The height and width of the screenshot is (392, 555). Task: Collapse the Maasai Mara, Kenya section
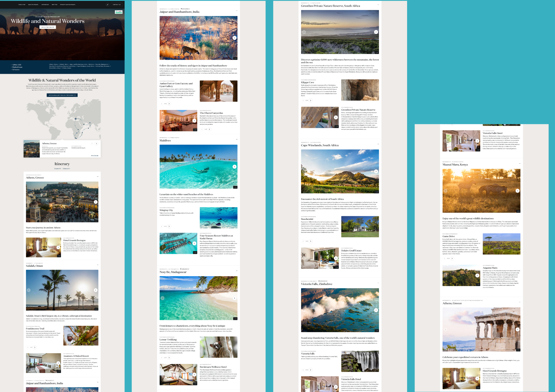point(519,164)
